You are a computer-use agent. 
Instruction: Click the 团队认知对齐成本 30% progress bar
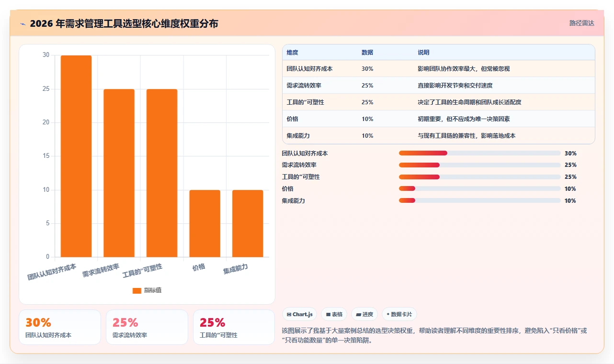point(479,153)
